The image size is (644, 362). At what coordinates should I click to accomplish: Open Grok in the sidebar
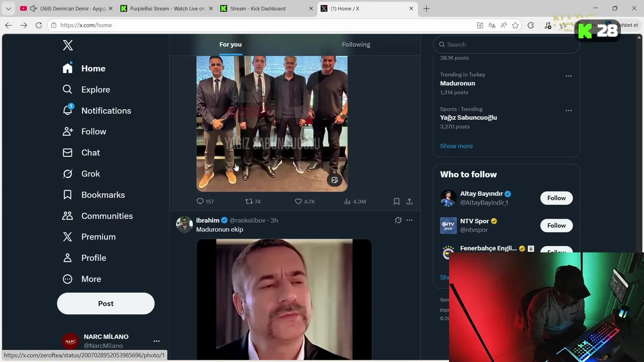coord(81,174)
